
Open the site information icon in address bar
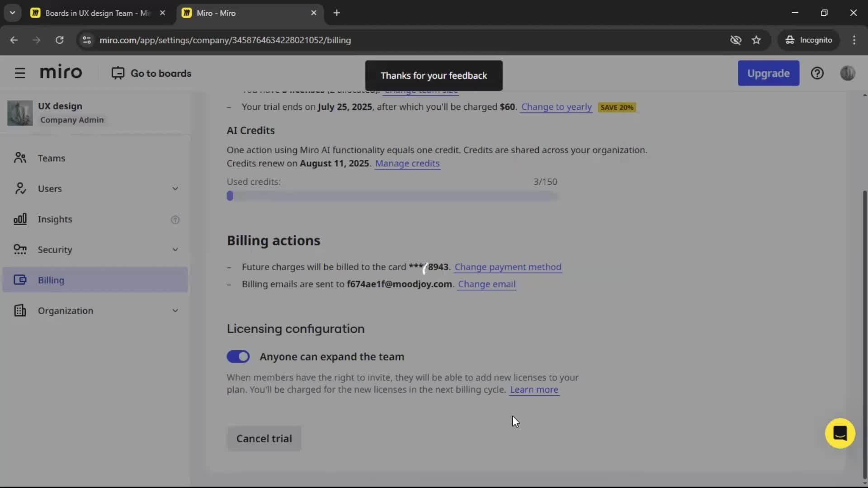click(x=87, y=40)
